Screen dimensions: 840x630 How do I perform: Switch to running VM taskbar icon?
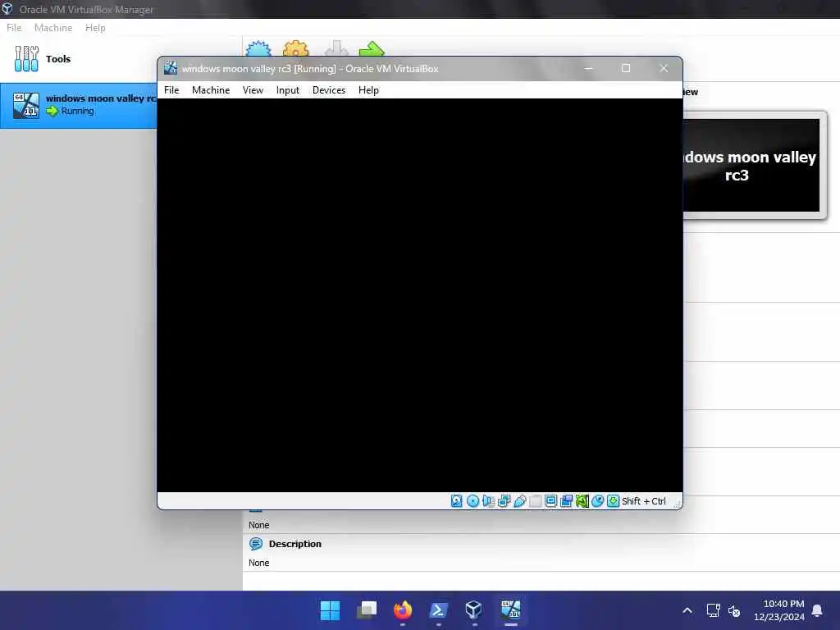[x=510, y=610]
